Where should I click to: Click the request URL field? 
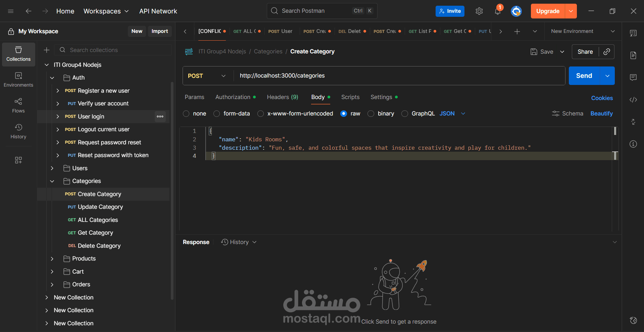[399, 76]
